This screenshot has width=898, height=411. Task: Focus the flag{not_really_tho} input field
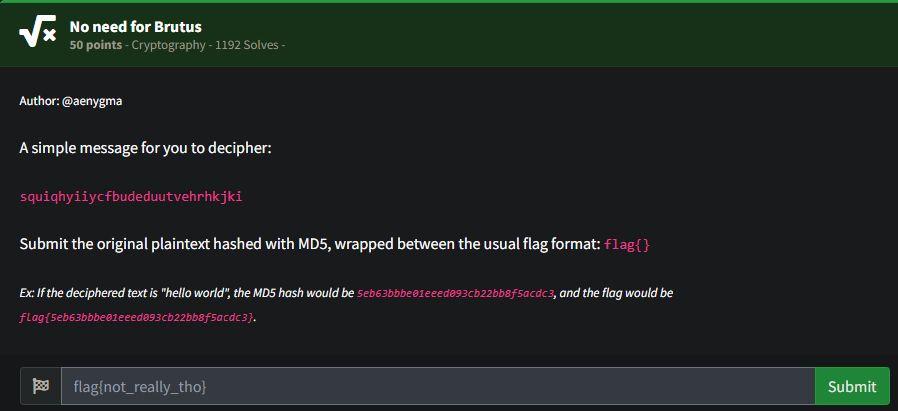pyautogui.click(x=438, y=386)
